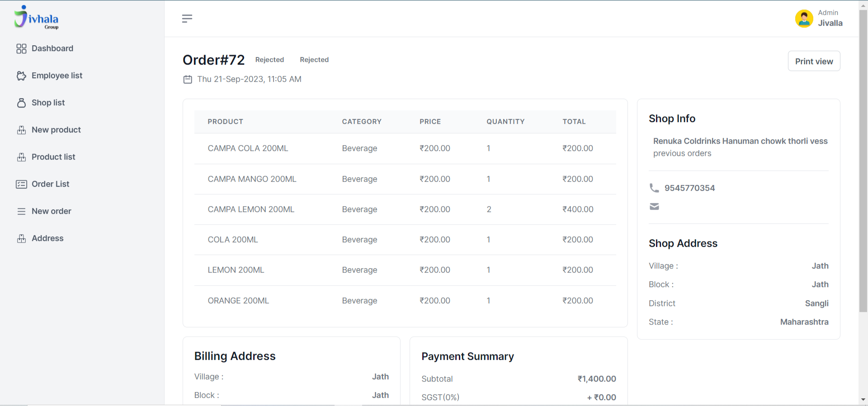Click the calendar icon beside order date
The height and width of the screenshot is (406, 868).
tap(188, 80)
